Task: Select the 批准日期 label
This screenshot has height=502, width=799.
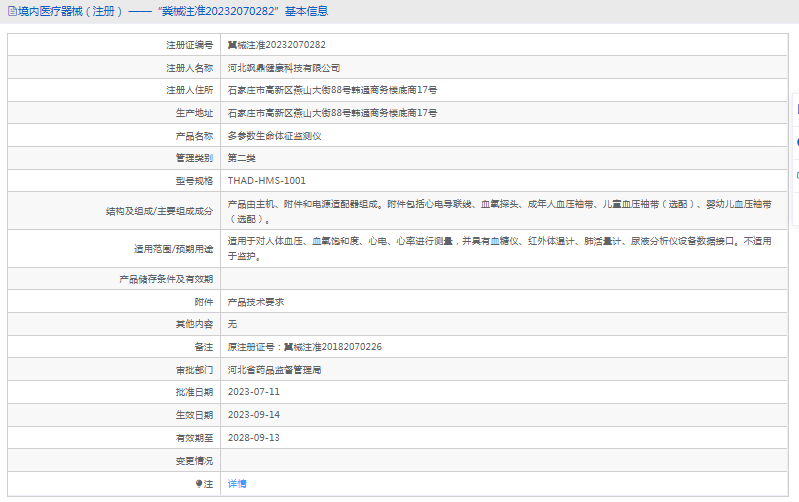Action: point(194,392)
